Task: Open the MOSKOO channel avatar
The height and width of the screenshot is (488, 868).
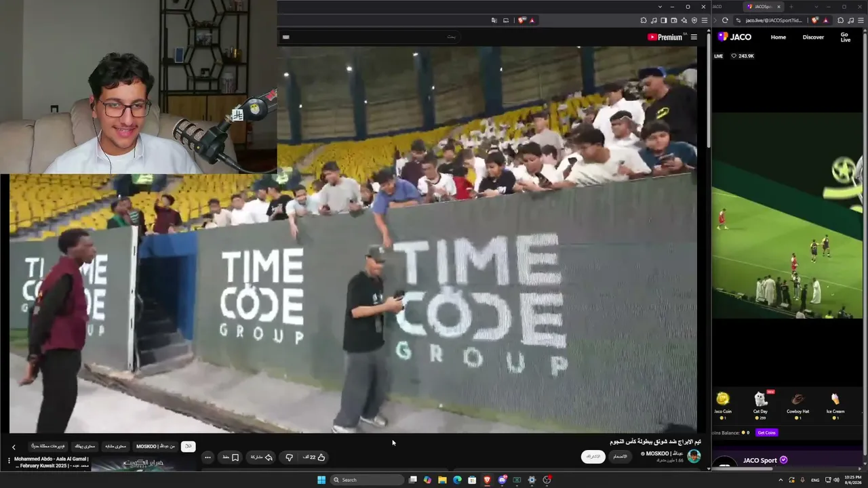Action: tap(694, 456)
